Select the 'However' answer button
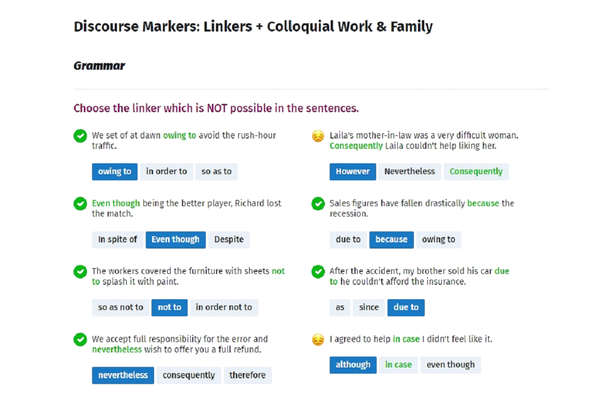 [x=352, y=171]
